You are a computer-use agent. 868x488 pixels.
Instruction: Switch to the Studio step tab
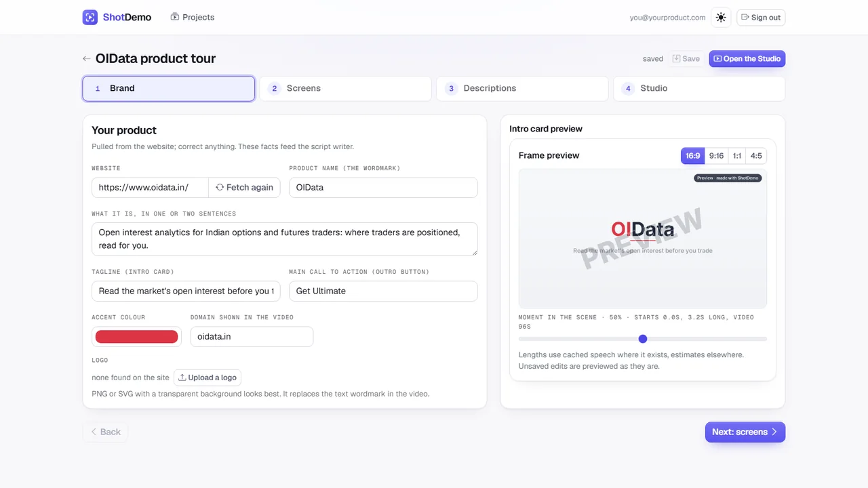(699, 89)
